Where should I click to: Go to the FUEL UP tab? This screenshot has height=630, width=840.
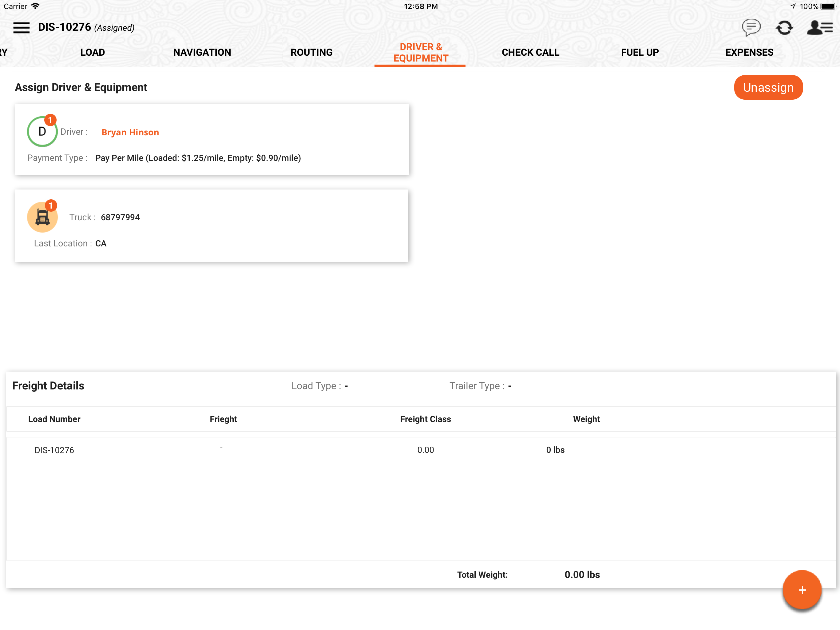point(640,52)
